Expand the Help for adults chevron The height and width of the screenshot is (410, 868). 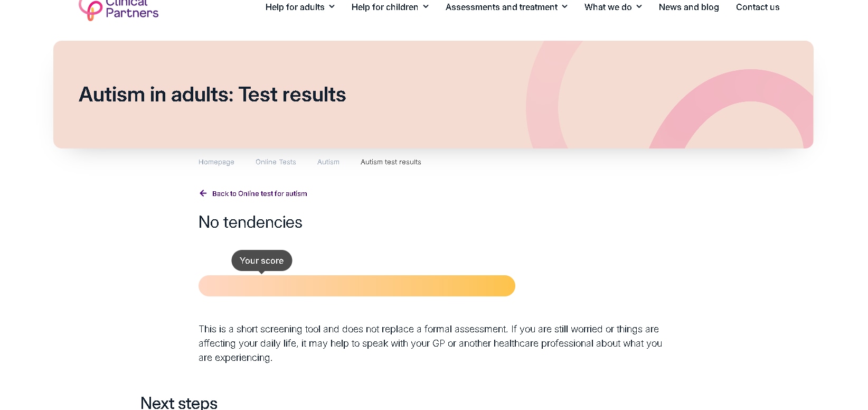[x=332, y=7]
